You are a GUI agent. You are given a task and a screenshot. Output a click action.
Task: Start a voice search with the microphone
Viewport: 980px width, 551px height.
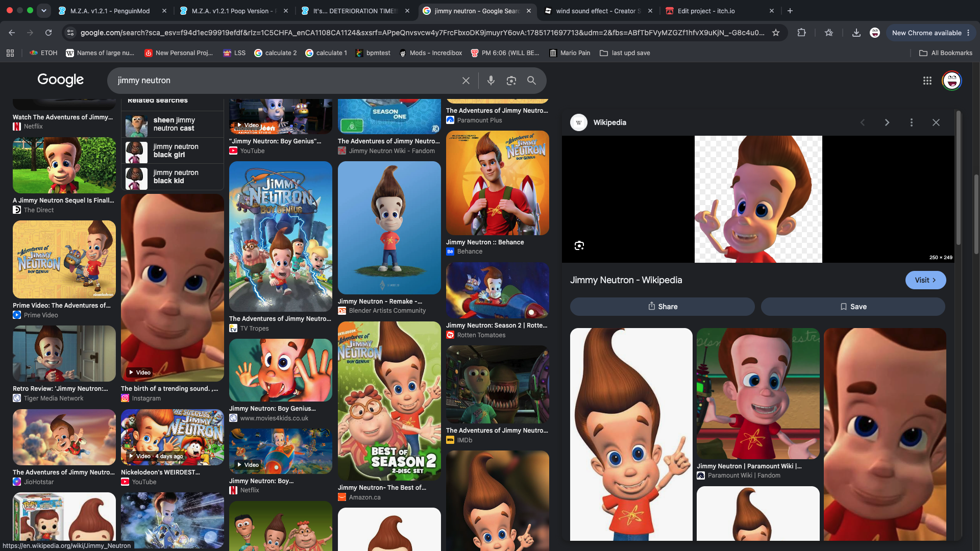tap(491, 81)
